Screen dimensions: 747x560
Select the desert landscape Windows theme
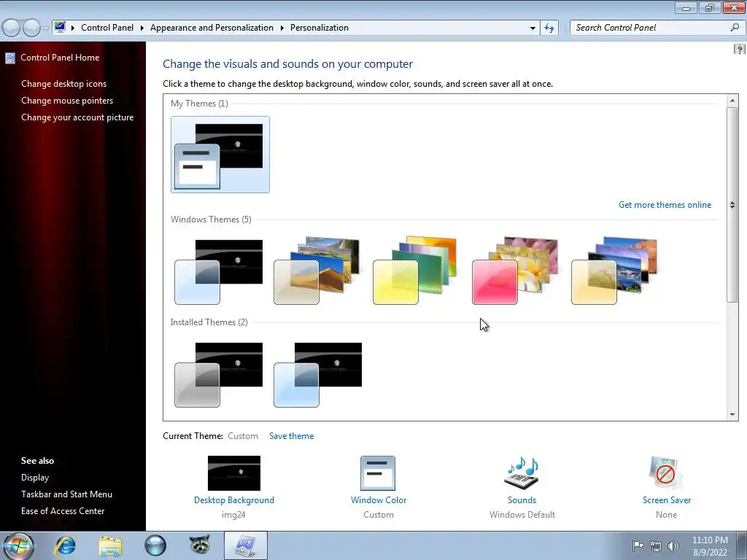click(x=317, y=271)
